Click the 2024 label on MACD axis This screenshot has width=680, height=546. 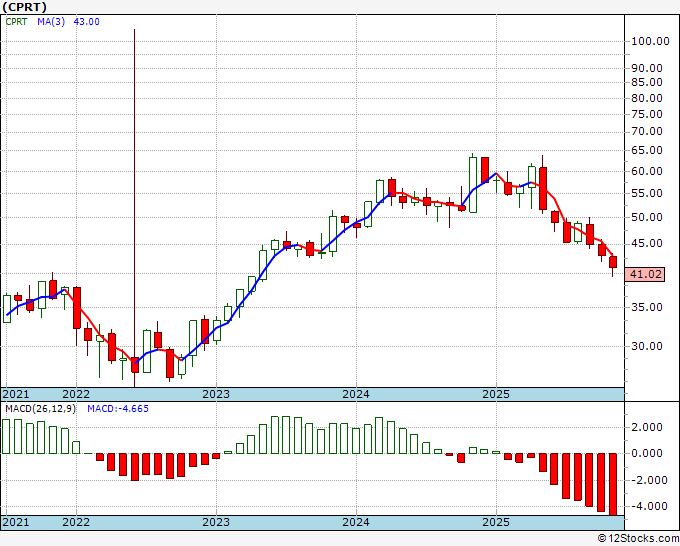pyautogui.click(x=356, y=522)
